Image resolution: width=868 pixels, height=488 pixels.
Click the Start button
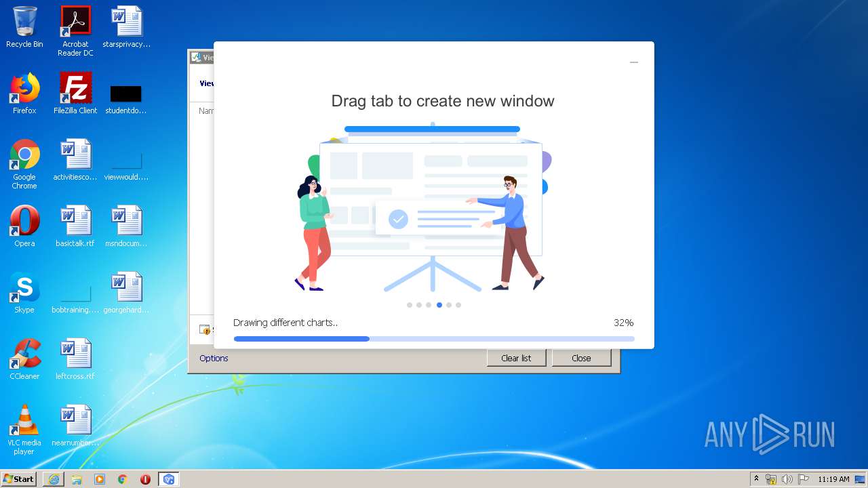(19, 479)
